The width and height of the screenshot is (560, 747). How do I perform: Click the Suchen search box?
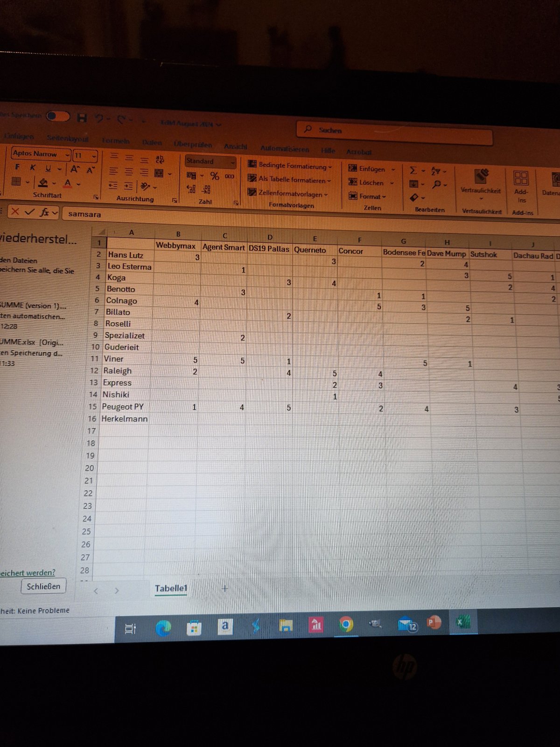tap(394, 131)
